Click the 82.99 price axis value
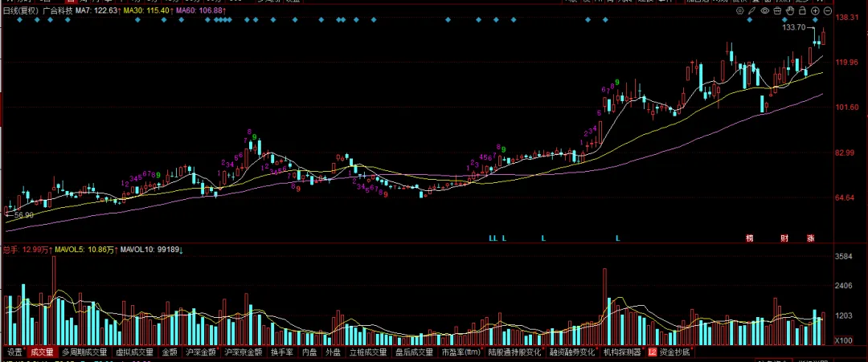 [846, 153]
